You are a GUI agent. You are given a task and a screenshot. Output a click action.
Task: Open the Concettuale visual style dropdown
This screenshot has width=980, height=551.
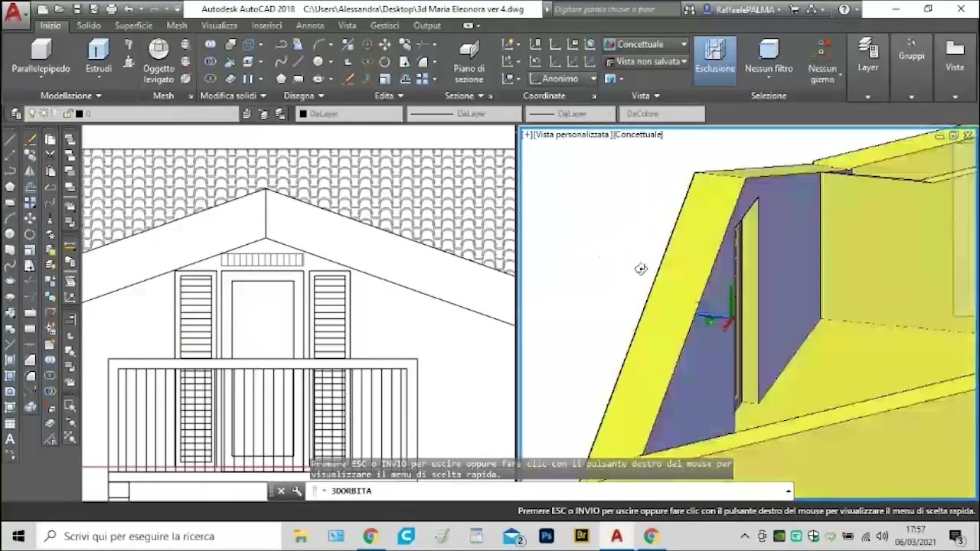(645, 44)
